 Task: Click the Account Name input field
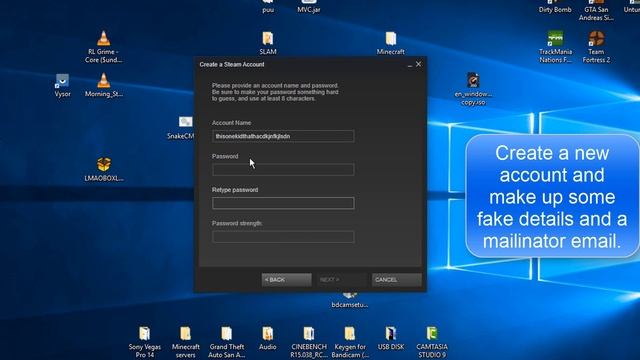[283, 136]
